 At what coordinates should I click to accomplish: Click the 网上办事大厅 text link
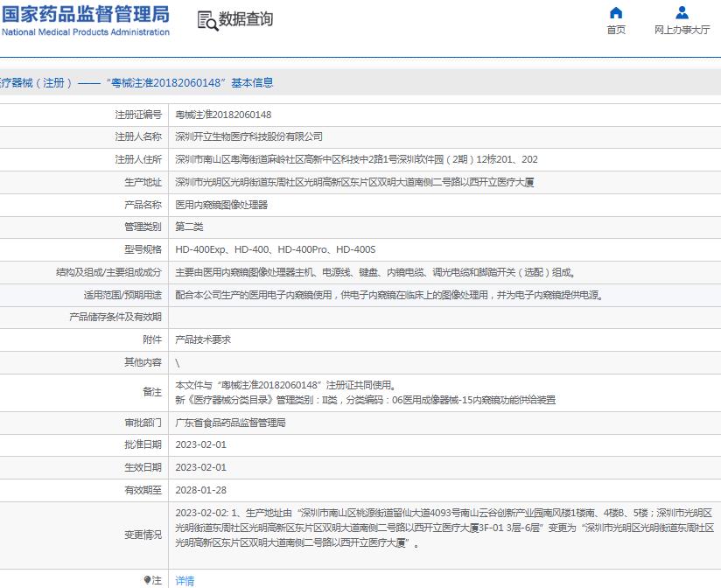click(682, 30)
